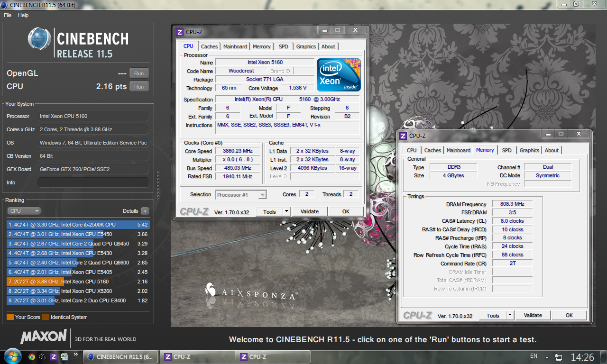The height and width of the screenshot is (364, 607).
Task: Click the Your Score orange legend swatch
Action: point(10,317)
